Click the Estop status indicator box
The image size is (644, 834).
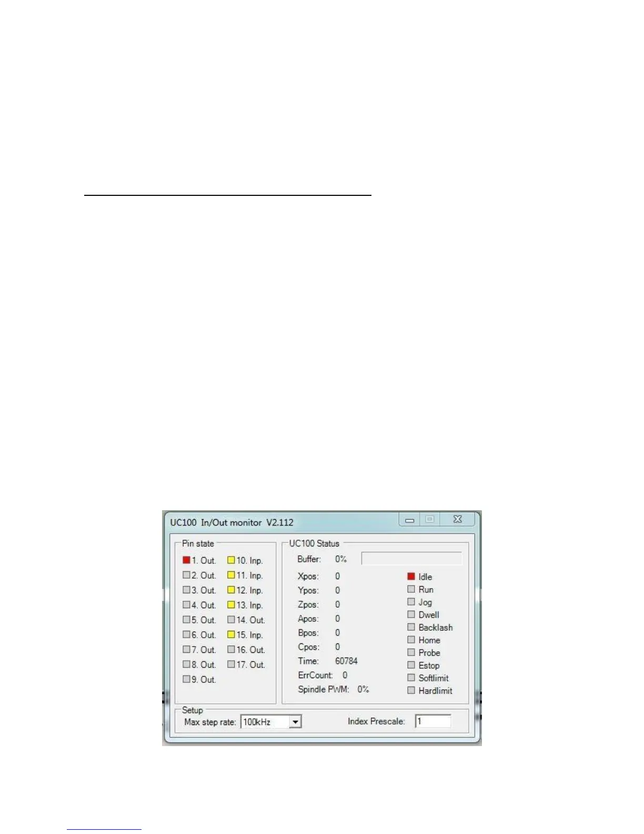[x=411, y=664]
